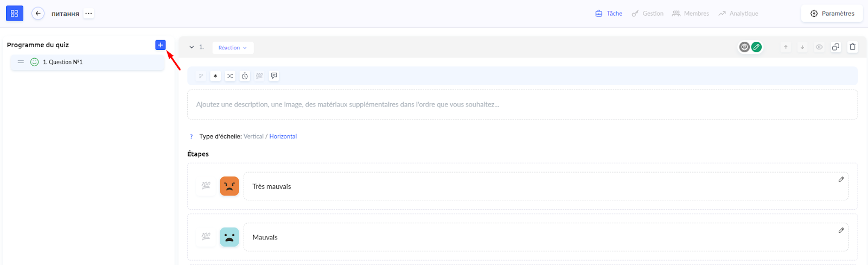868x265 pixels.
Task: Click the back arrow button
Action: pos(38,14)
